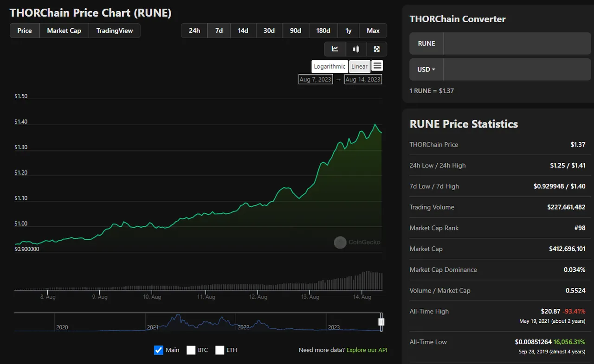
Task: Click the $1.50 axis label
Action: [21, 96]
